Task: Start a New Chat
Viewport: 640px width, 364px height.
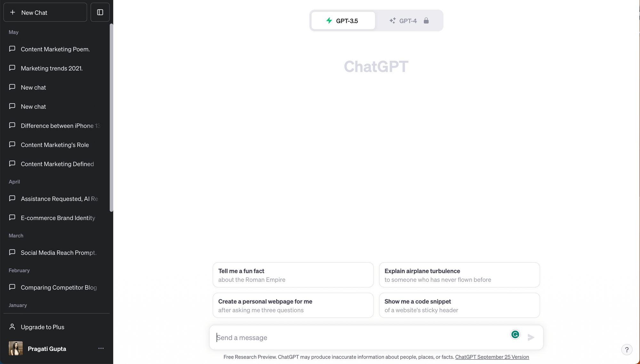Action: click(x=45, y=12)
